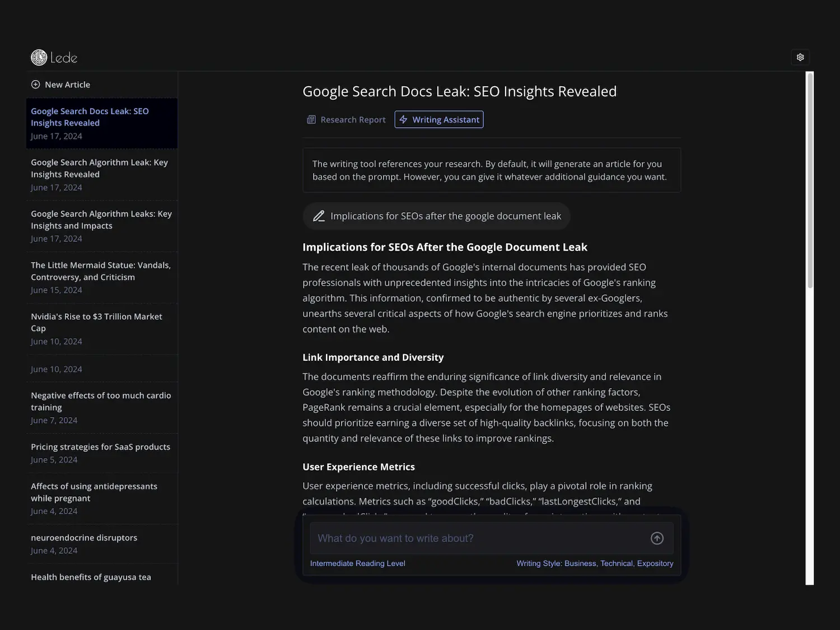Switch to the Research Report tab
The image size is (840, 630).
(x=347, y=119)
